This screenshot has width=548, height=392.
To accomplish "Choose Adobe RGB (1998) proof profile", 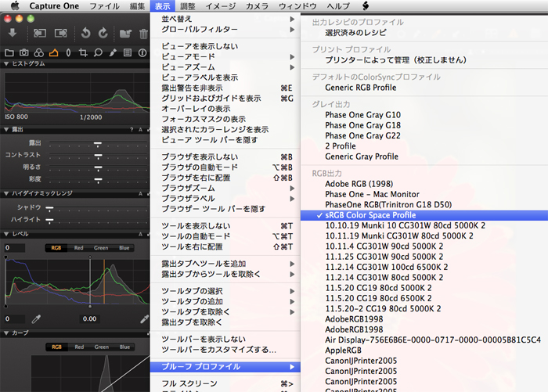I will [424, 184].
